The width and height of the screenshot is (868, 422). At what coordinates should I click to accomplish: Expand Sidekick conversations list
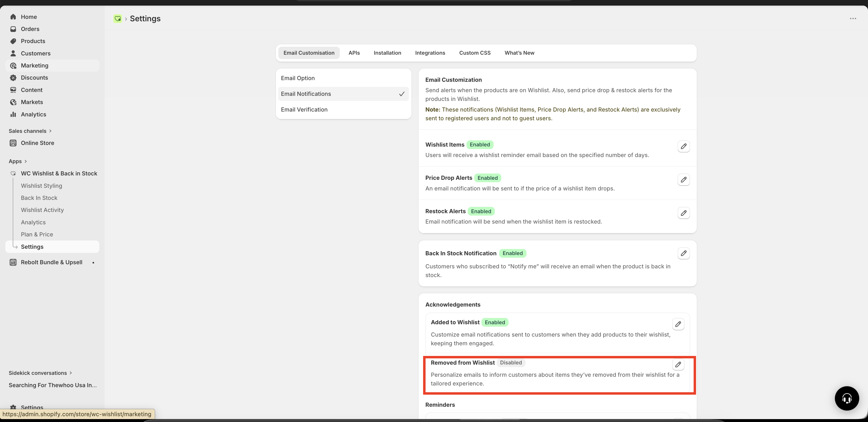(40, 373)
